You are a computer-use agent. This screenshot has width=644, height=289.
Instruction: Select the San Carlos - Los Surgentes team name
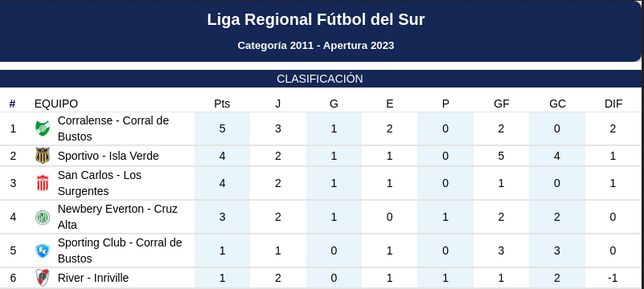(x=100, y=183)
